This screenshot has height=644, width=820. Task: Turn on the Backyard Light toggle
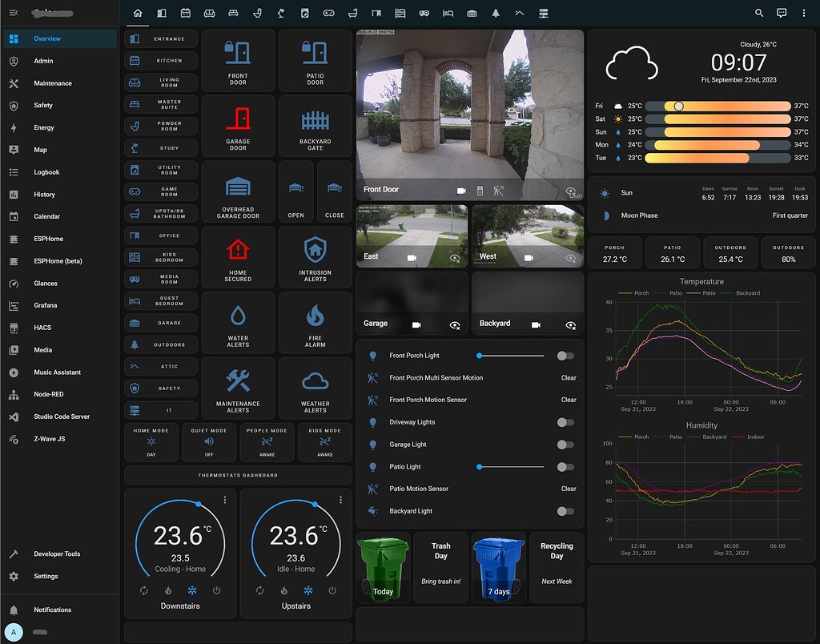tap(566, 510)
